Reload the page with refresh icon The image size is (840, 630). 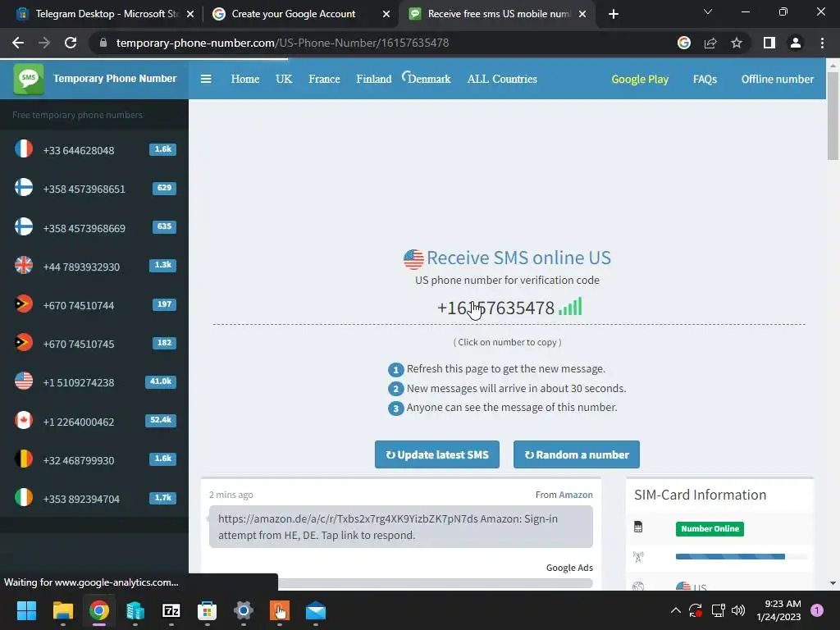click(71, 43)
